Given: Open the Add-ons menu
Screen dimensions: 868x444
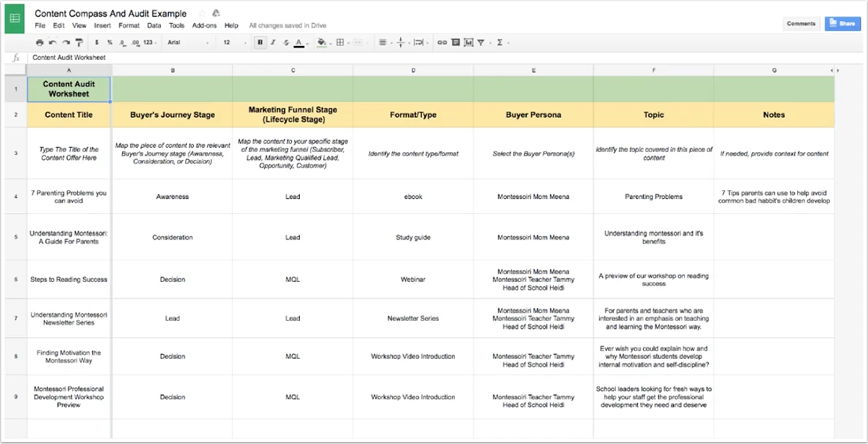Looking at the screenshot, I should tap(204, 26).
